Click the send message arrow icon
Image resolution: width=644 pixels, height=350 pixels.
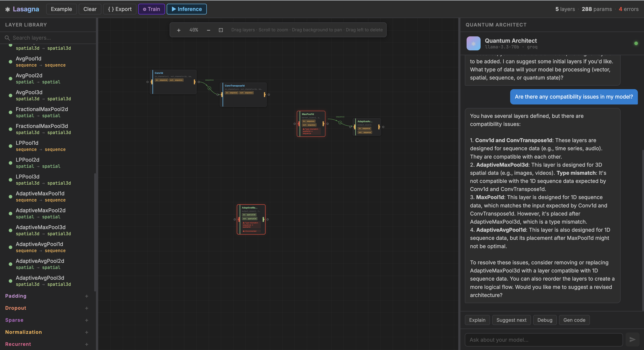pyautogui.click(x=632, y=339)
